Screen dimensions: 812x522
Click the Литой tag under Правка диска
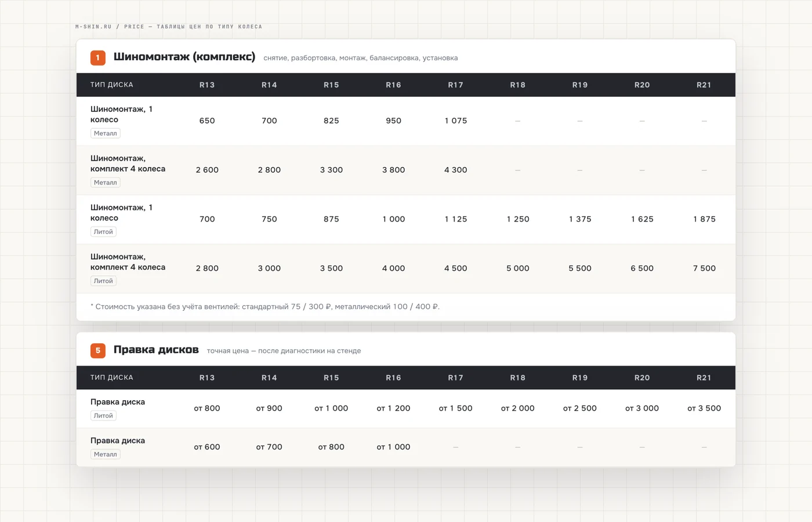click(103, 416)
